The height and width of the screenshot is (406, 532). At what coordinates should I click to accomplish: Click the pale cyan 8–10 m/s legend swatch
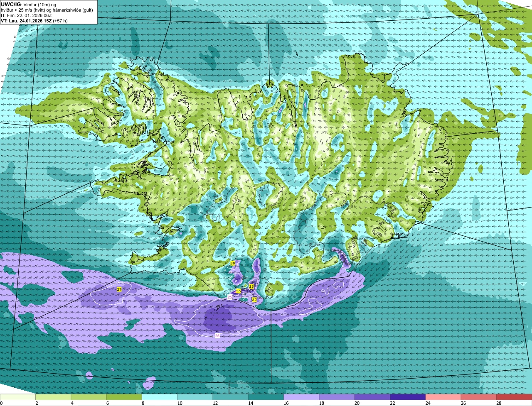pos(160,397)
